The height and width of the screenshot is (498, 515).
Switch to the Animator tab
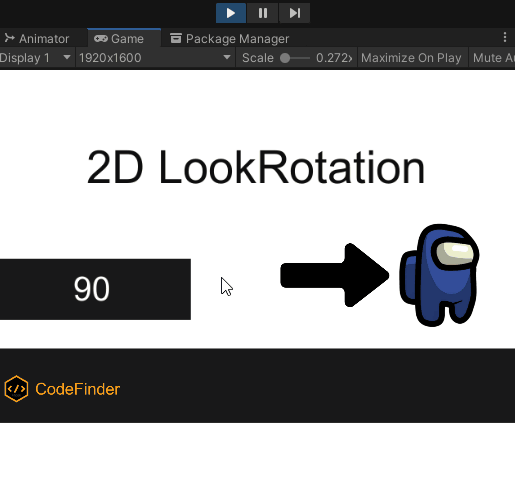(x=37, y=39)
